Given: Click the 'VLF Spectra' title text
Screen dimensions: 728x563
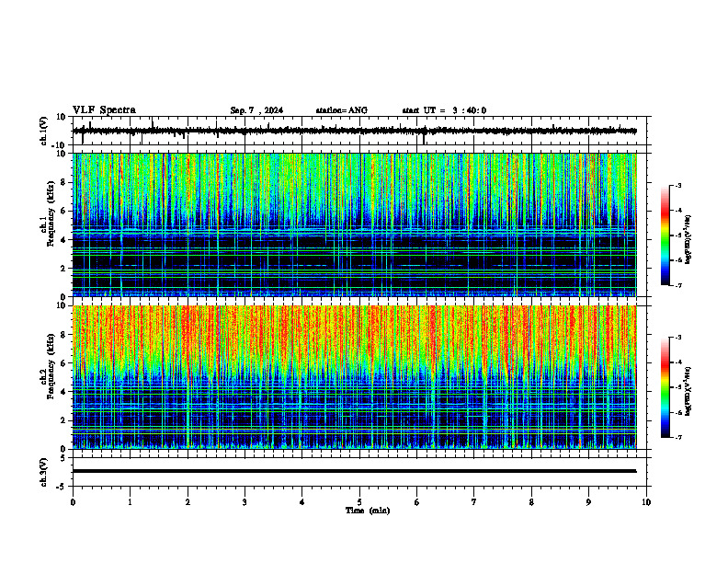Looking at the screenshot, I should [104, 110].
